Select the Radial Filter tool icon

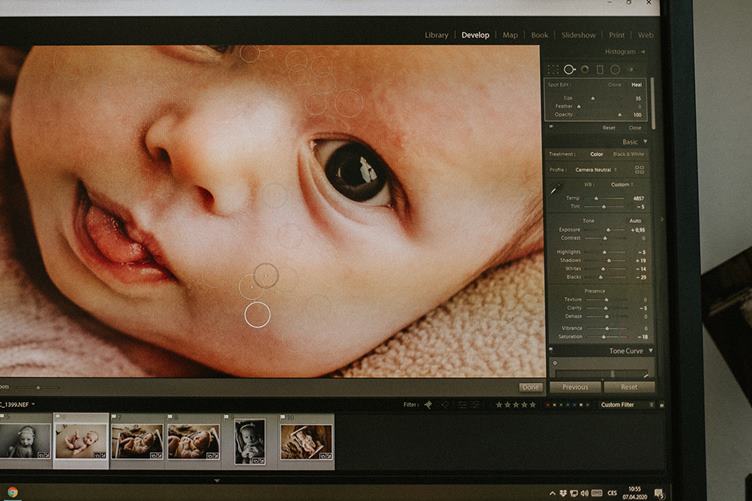[615, 70]
